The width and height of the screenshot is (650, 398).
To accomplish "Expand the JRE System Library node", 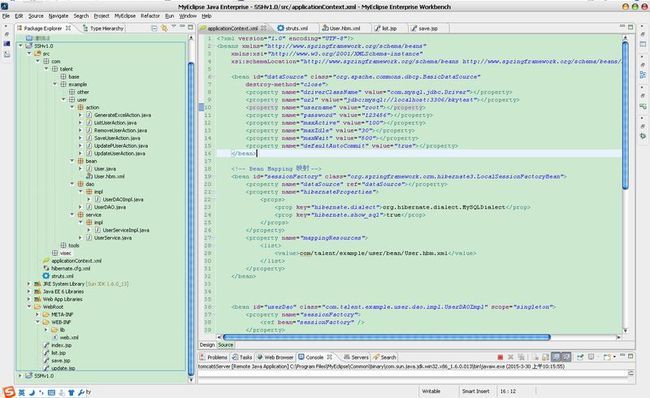I will pos(29,284).
